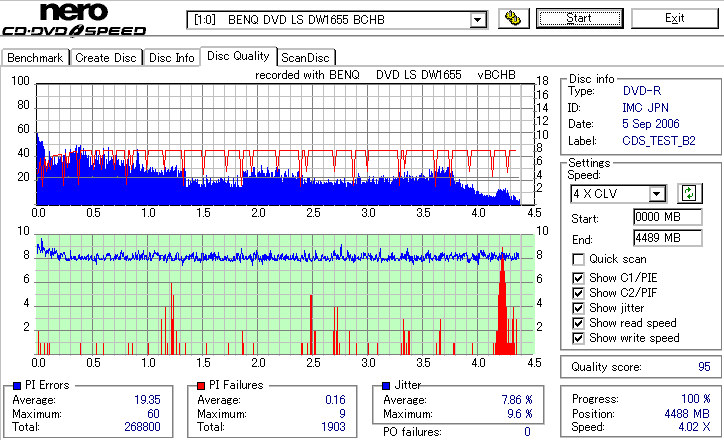Screen dimensions: 724x441
Task: Go to the Disc Info tab
Action: [172, 58]
